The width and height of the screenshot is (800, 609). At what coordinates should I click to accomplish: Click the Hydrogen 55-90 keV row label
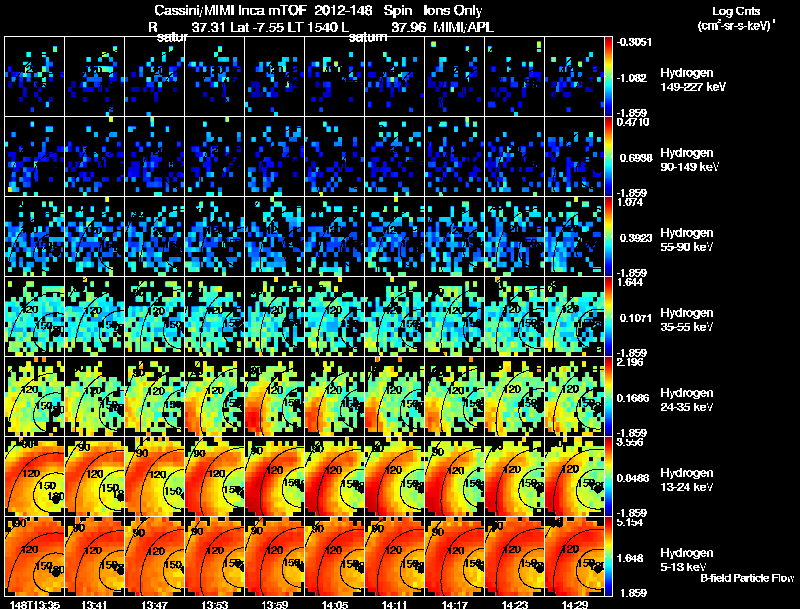click(687, 240)
